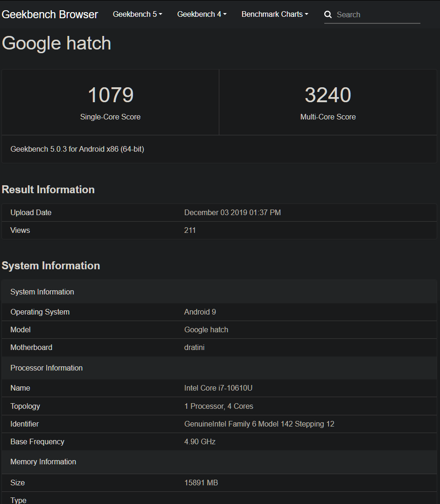440x504 pixels.
Task: Click the dratini motherboard value
Action: [x=194, y=347]
